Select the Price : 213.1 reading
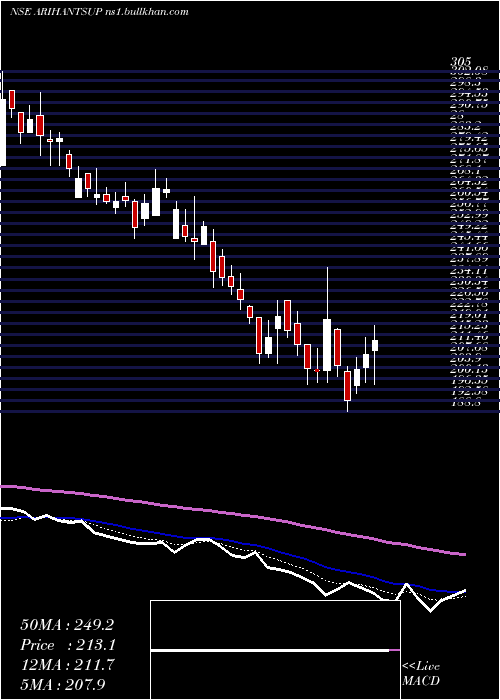The image size is (500, 700). click(x=68, y=645)
